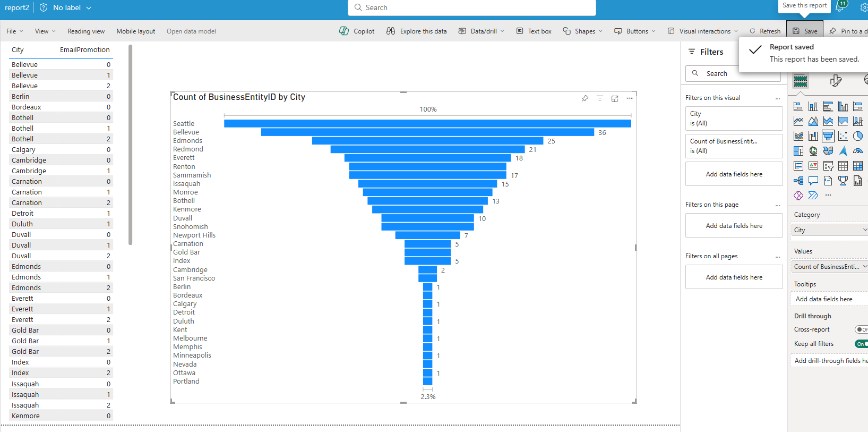The height and width of the screenshot is (432, 868).
Task: Click the table visual's vertical scrollbar
Action: point(131,145)
